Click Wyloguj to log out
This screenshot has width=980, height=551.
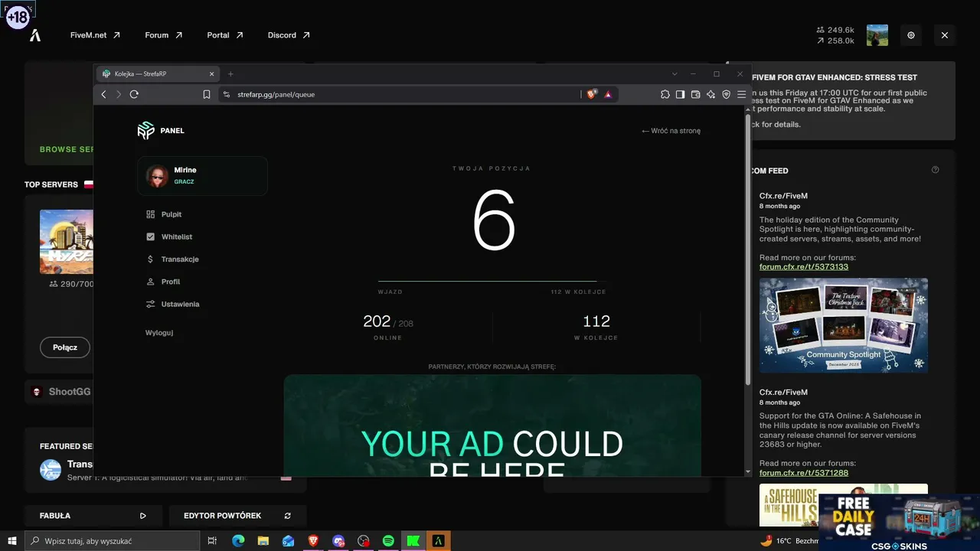coord(159,333)
